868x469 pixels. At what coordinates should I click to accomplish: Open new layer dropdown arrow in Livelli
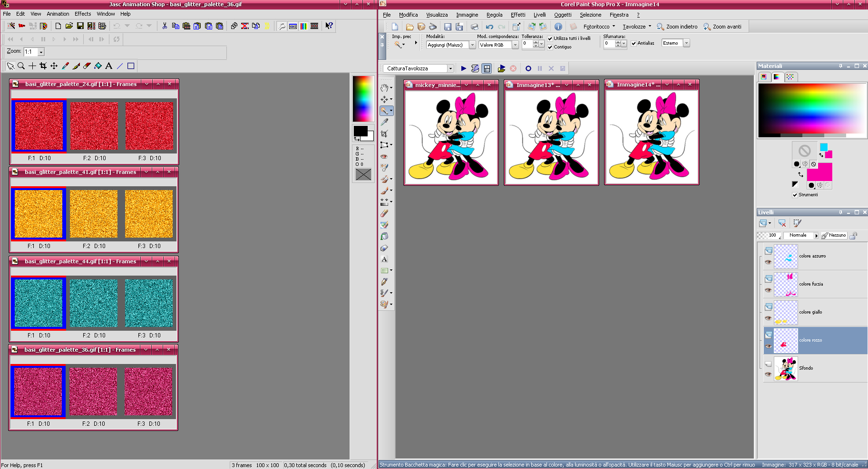[x=770, y=223]
